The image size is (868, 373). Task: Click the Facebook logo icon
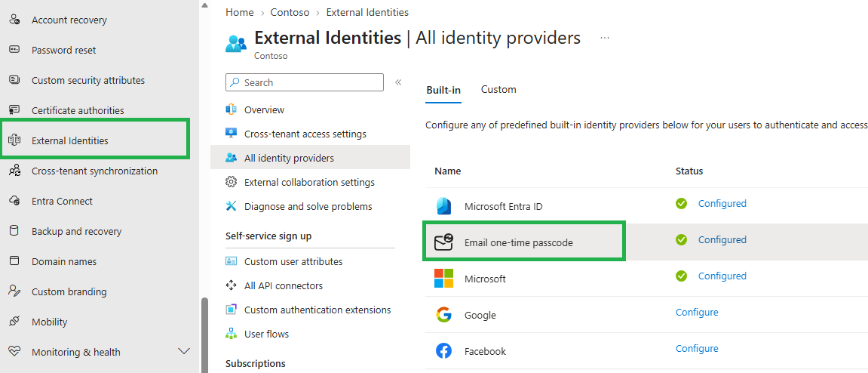(444, 351)
